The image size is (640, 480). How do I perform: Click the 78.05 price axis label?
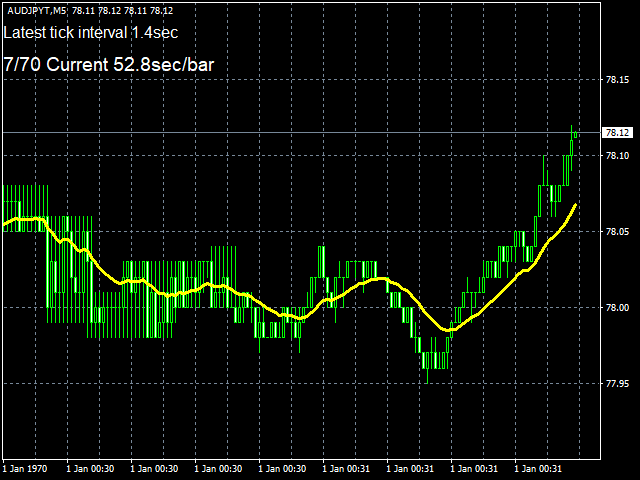(617, 231)
